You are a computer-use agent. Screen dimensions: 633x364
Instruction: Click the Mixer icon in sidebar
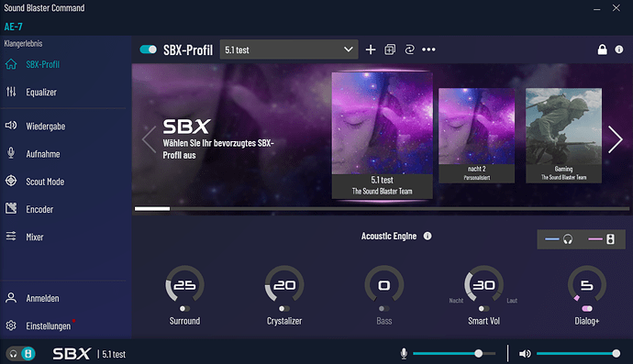[x=11, y=236]
